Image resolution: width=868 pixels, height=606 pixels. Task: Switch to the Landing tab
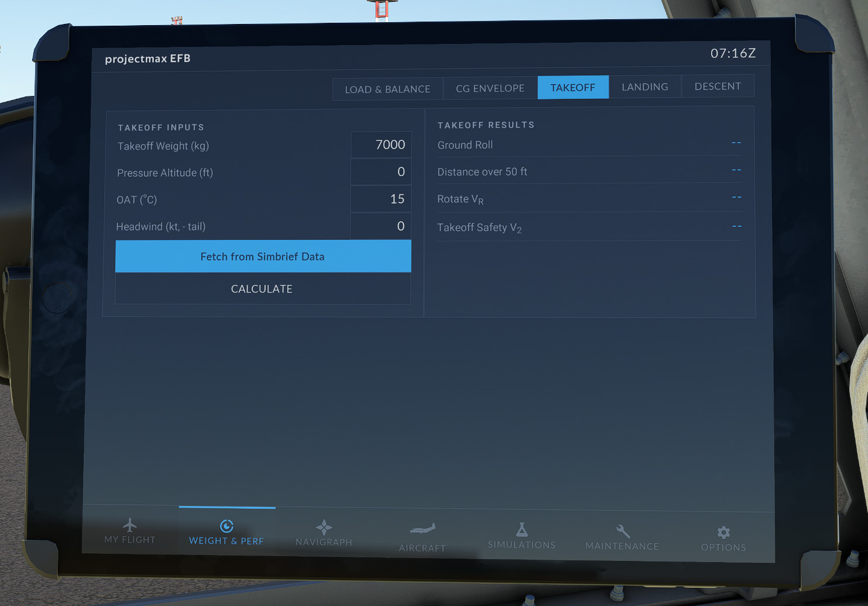point(645,87)
